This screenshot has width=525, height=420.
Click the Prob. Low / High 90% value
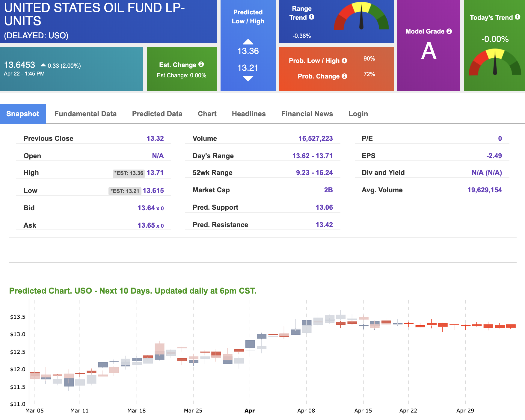[369, 59]
